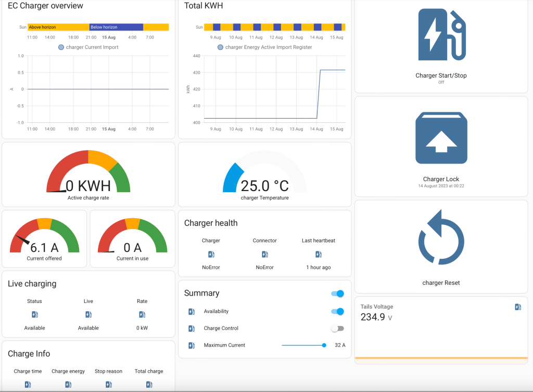
Task: Toggle the Summary header switch
Action: (x=338, y=294)
